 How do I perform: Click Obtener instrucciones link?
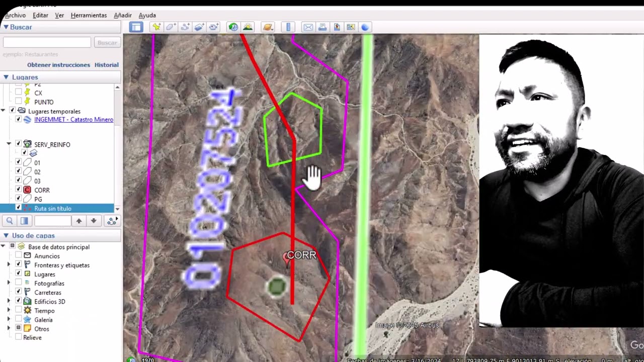(58, 65)
